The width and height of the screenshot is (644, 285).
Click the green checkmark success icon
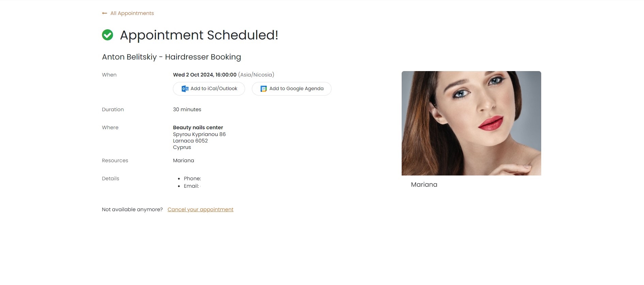coord(108,35)
